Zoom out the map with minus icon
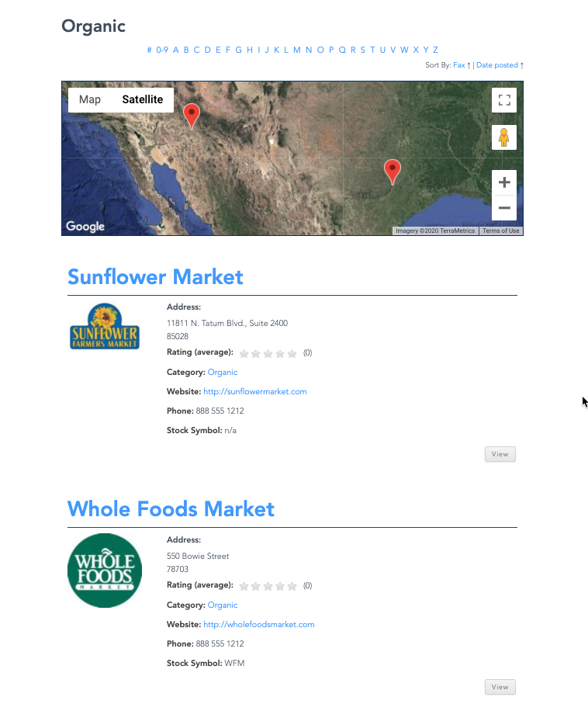This screenshot has width=588, height=725. [x=504, y=207]
